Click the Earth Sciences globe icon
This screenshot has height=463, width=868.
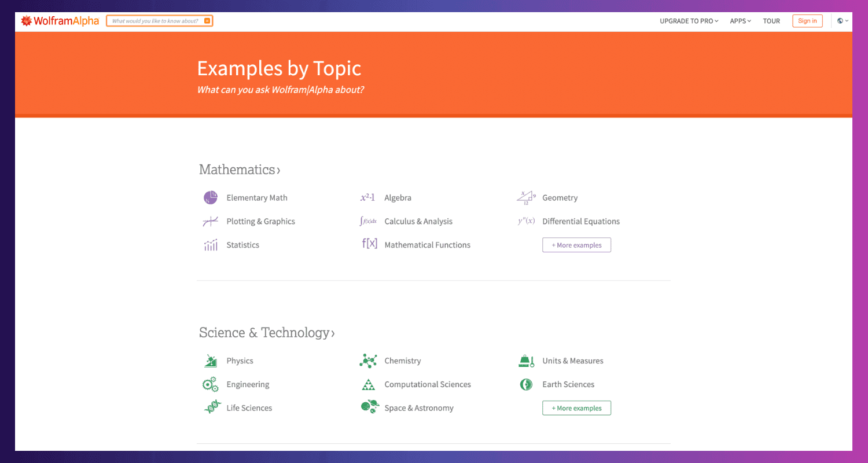[526, 384]
